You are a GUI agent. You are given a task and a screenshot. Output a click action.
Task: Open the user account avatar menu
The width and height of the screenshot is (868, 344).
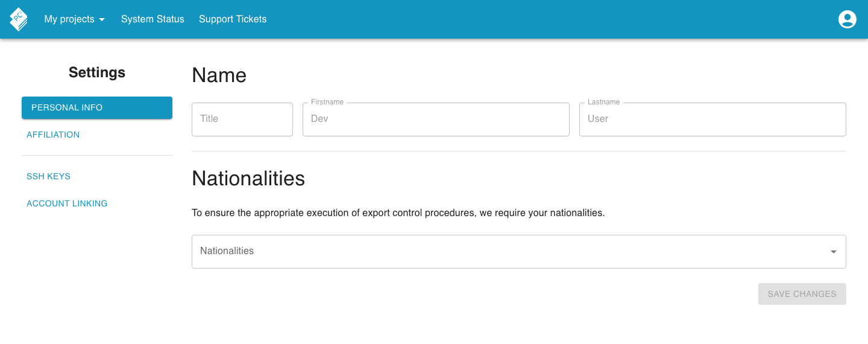click(848, 19)
